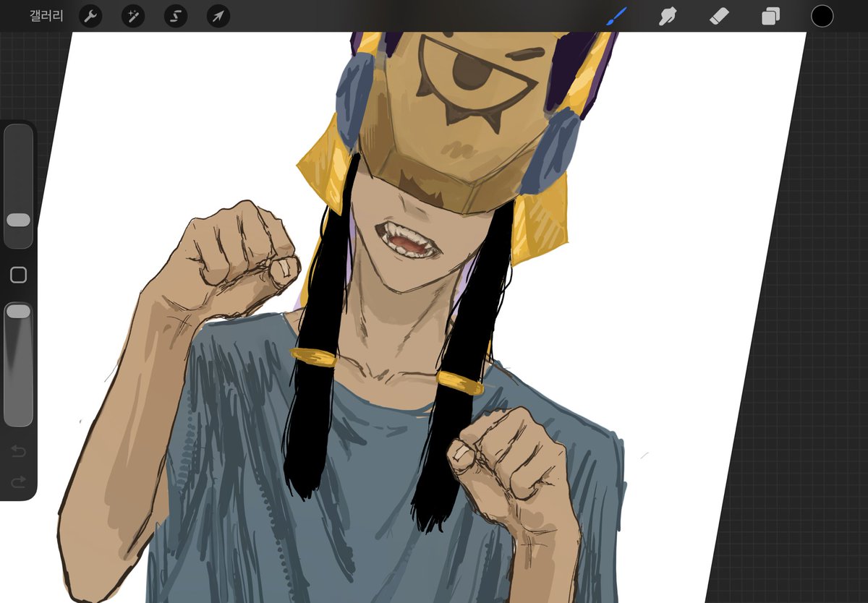Open the 갤러리 (Gallery) view
The width and height of the screenshot is (868, 603).
coord(46,16)
